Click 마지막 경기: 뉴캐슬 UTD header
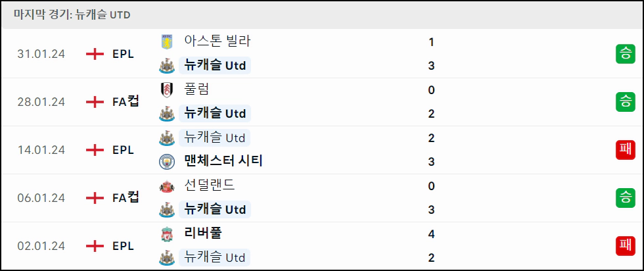The width and height of the screenshot is (644, 271). 72,15
